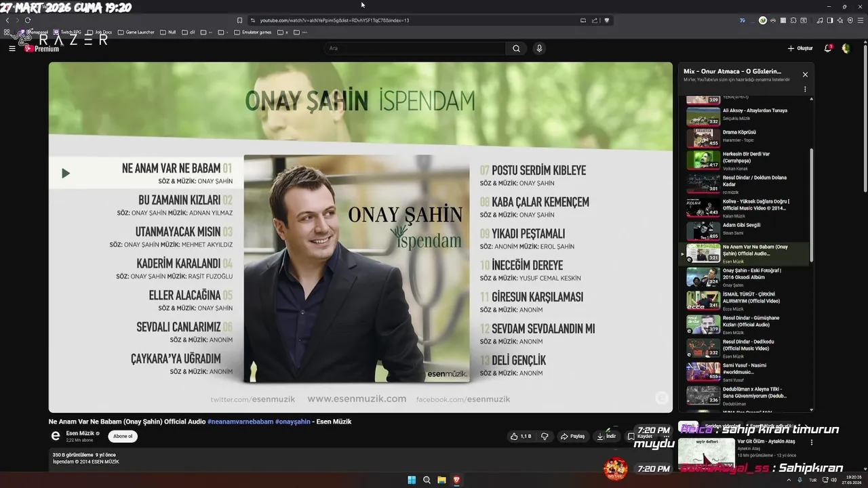Open the Brave shields icon
868x488 pixels.
[607, 20]
